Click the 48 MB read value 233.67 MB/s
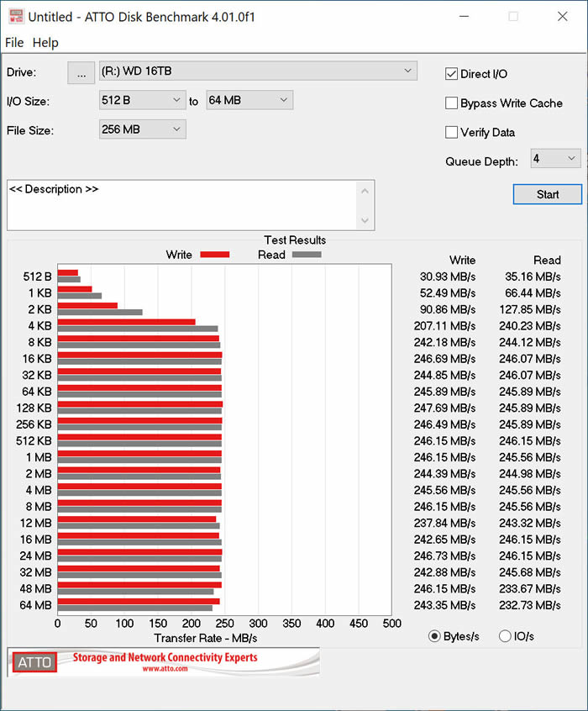The width and height of the screenshot is (588, 711). tap(529, 589)
